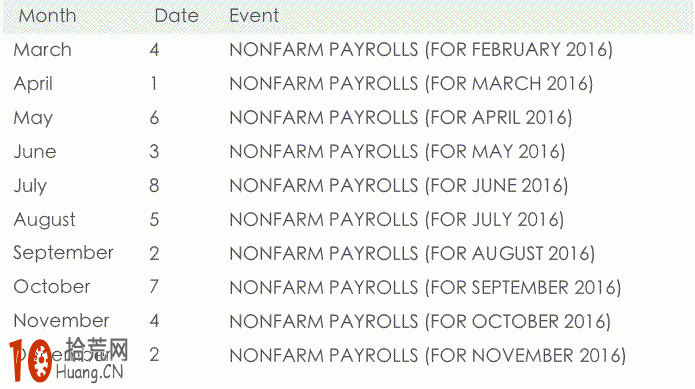Click the payrolls event for November 2016
The width and height of the screenshot is (695, 389).
point(428,356)
